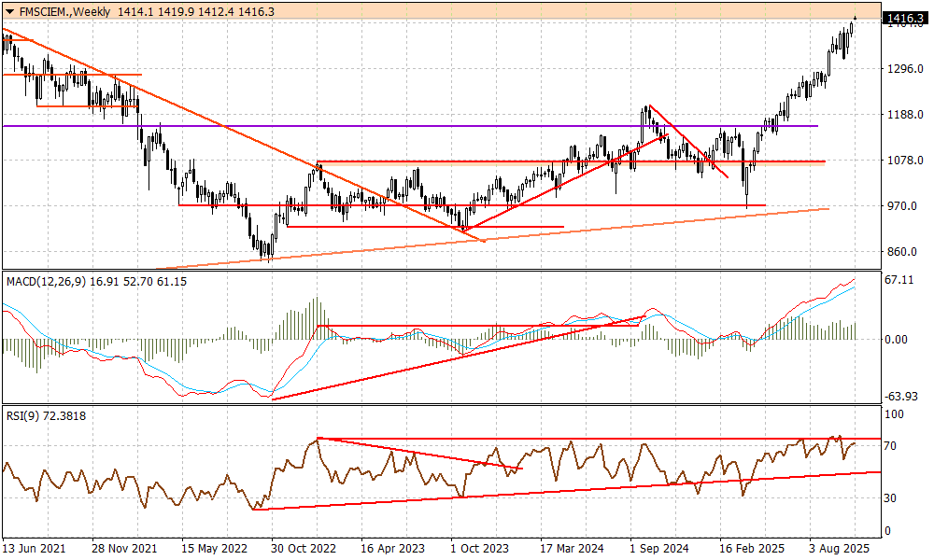Click the 100 level on RSI scale
934x560 pixels.
coord(894,413)
